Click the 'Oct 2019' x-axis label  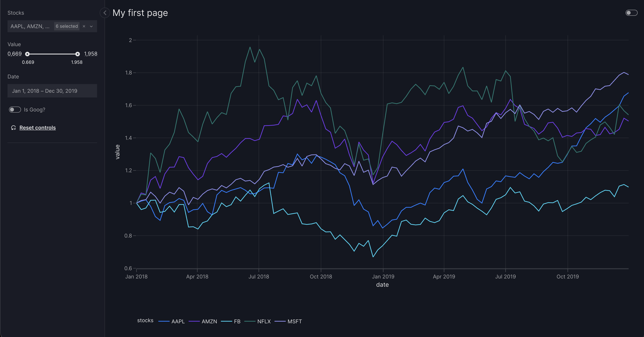[568, 277]
